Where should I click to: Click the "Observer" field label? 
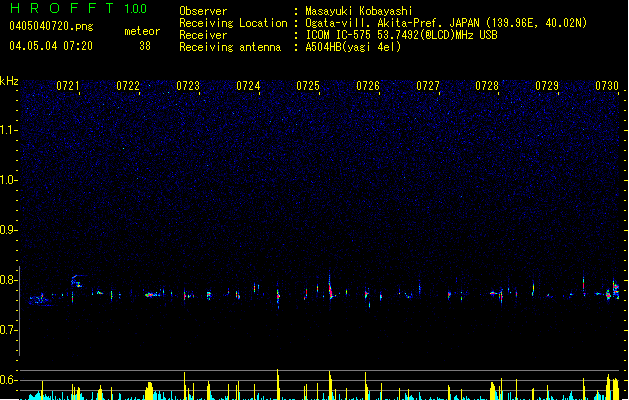point(203,11)
